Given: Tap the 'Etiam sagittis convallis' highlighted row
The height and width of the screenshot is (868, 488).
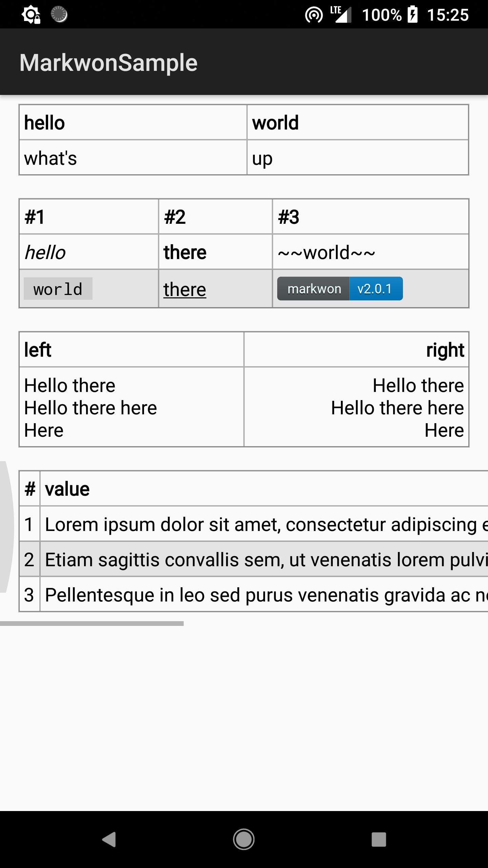Looking at the screenshot, I should (x=254, y=559).
